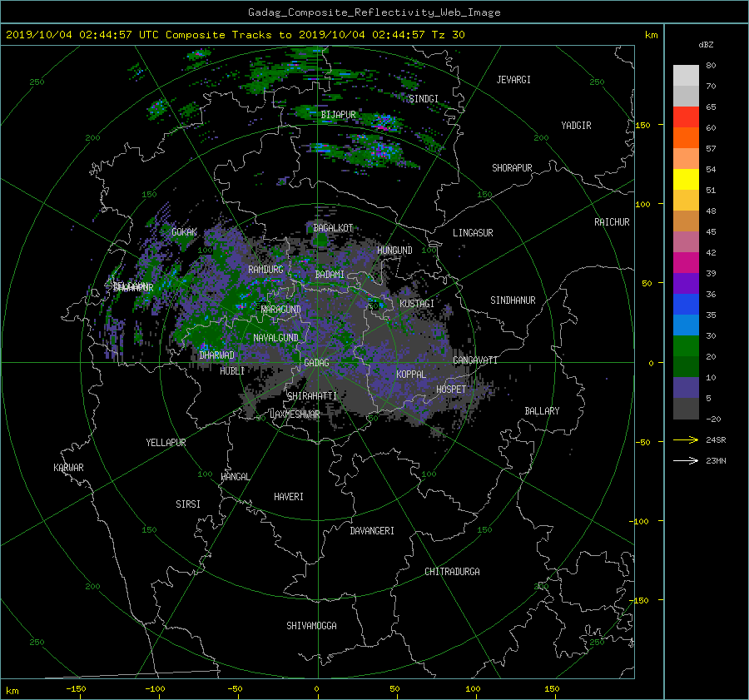Image resolution: width=749 pixels, height=700 pixels.
Task: Select the SINDHANUR label
Action: 513,300
